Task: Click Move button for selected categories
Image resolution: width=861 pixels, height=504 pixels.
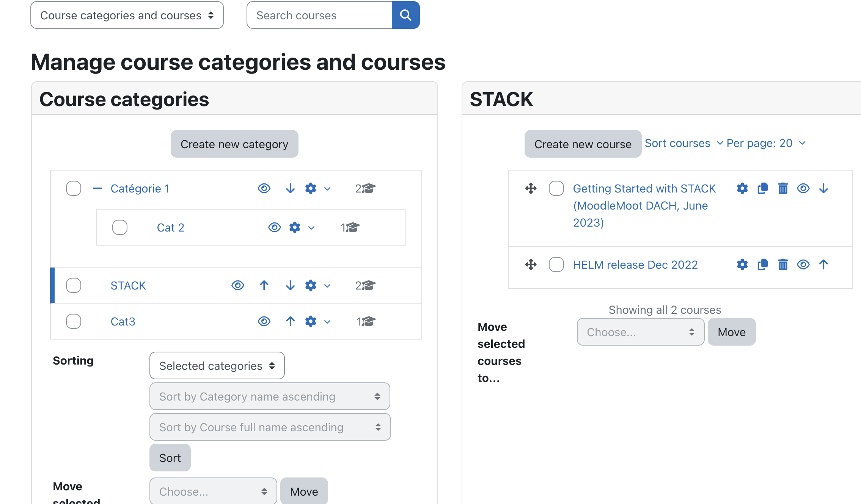Action: tap(304, 491)
